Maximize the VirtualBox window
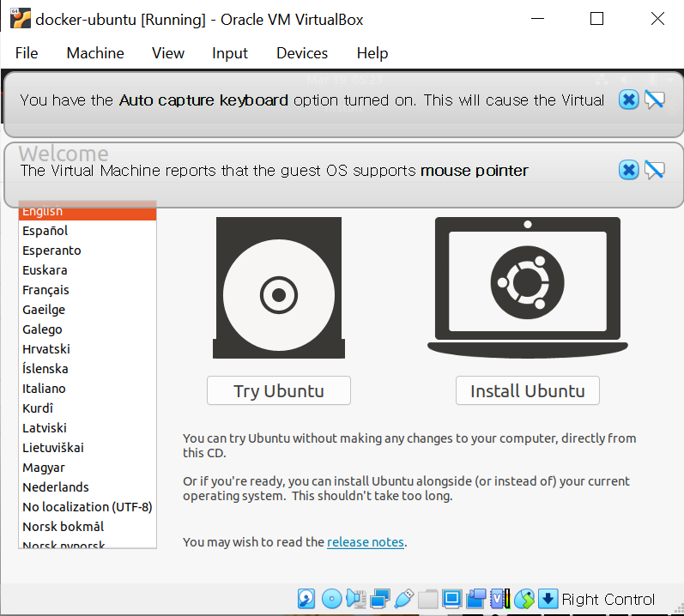684x616 pixels. 596,19
